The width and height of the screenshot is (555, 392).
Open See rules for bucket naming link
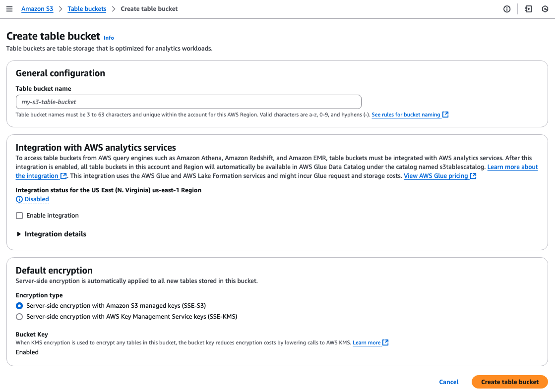pos(406,114)
